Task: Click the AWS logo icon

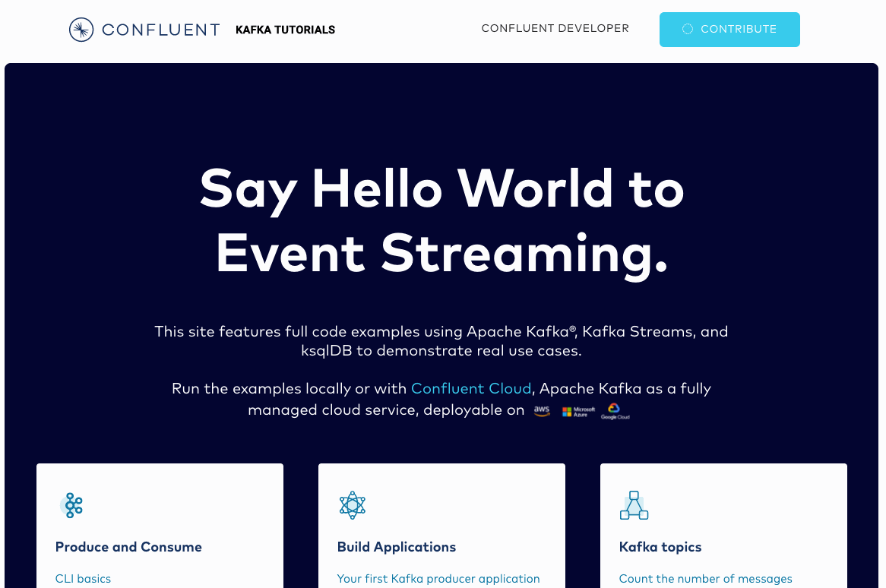Action: point(542,411)
